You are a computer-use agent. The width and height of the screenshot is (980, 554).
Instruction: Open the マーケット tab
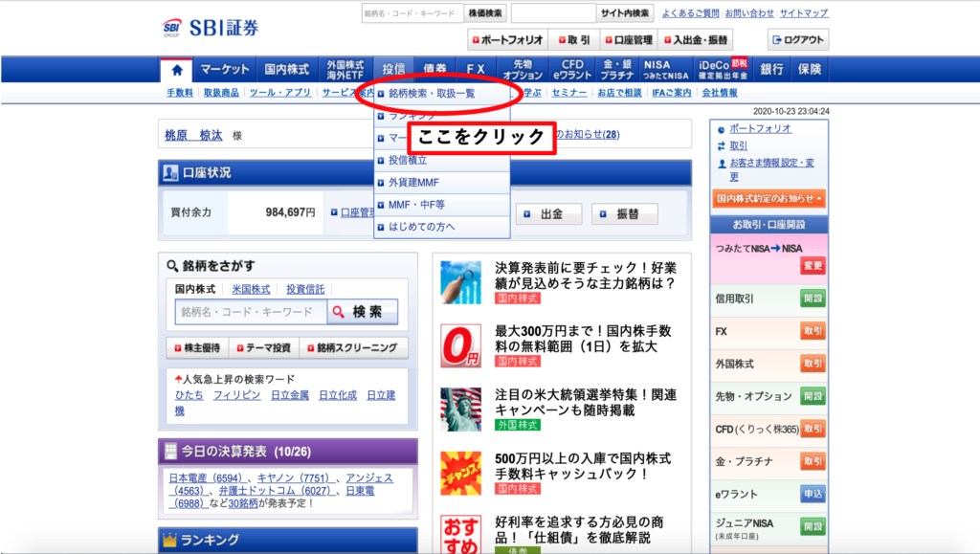224,69
